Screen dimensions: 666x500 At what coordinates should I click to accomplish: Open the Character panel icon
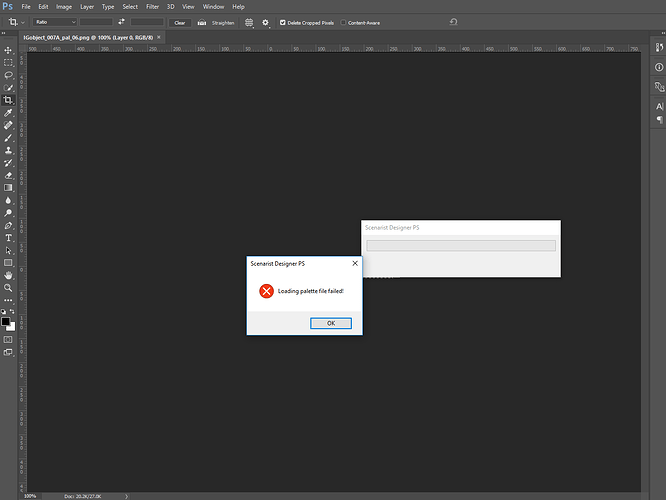pyautogui.click(x=659, y=107)
